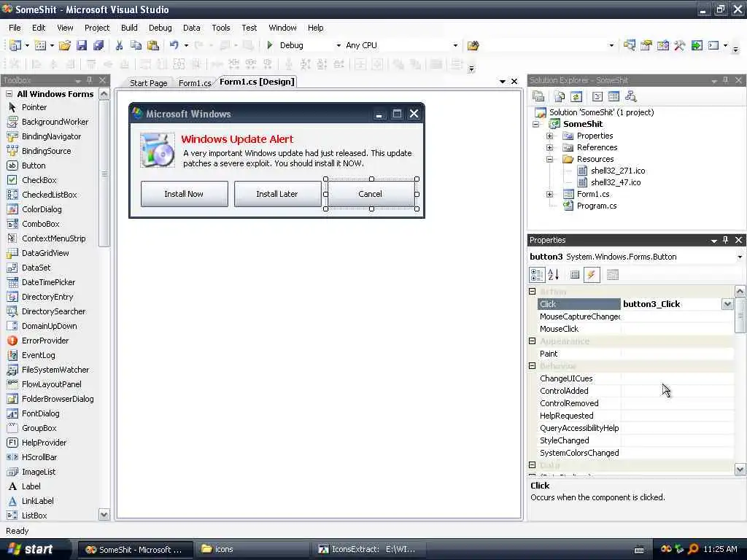Sort Properties panel alphabetically
Viewport: 747px width, 560px height.
(553, 275)
